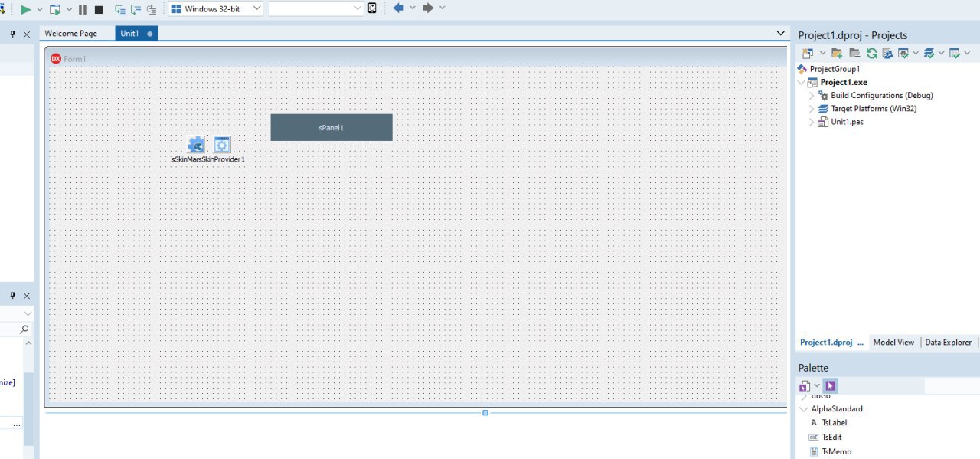
Task: Click the splitter handle below the form
Action: pyautogui.click(x=485, y=412)
